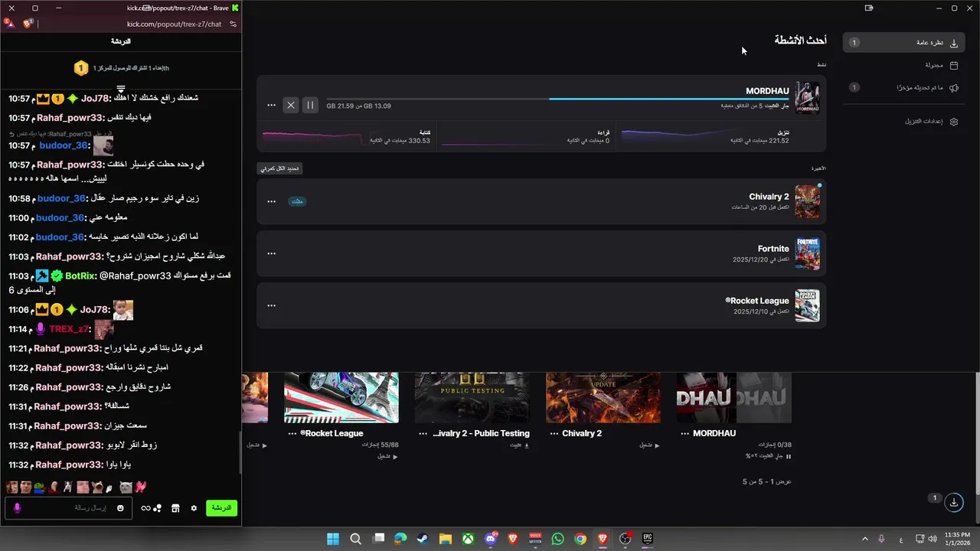Click the sidebar toggle icon in Epic title bar

(x=869, y=8)
